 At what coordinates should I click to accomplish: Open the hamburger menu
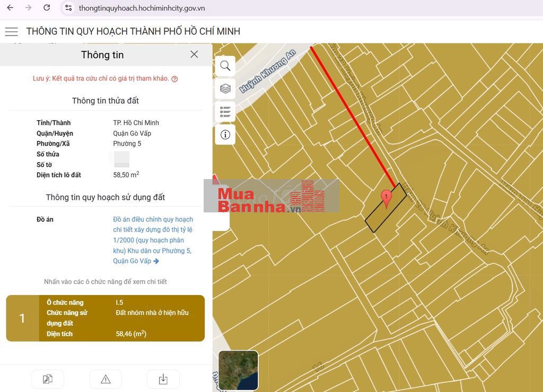click(x=12, y=31)
